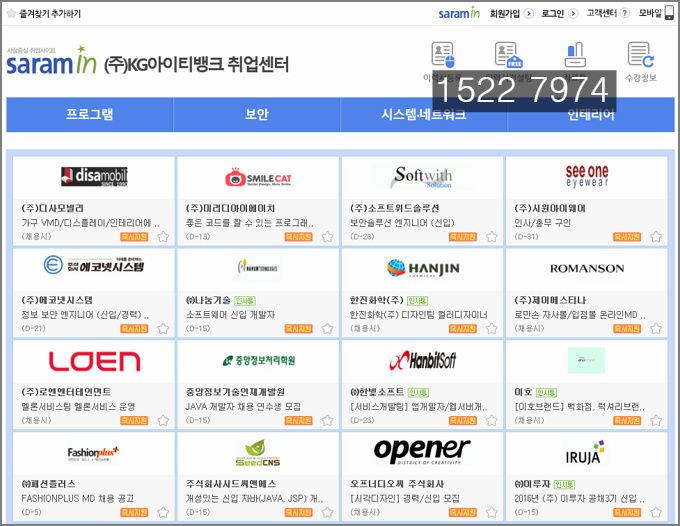Open 에코넷시스템 company logo
Viewport: 680px width, 526px height.
pos(94,265)
